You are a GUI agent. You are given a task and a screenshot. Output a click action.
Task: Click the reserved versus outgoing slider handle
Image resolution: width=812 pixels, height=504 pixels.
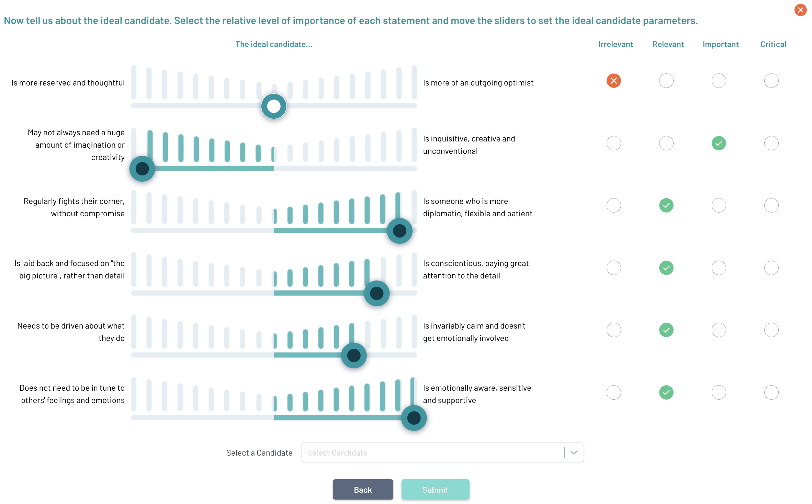click(274, 106)
